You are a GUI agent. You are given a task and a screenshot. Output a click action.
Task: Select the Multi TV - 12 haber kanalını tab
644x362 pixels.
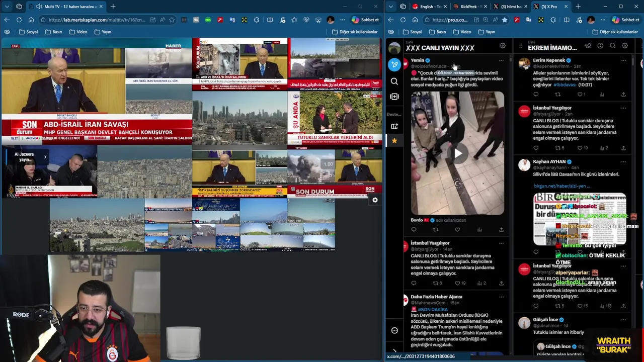click(65, 7)
